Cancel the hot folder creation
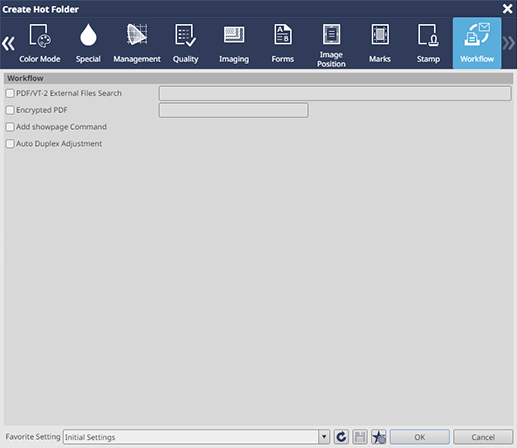517x448 pixels. click(x=483, y=437)
